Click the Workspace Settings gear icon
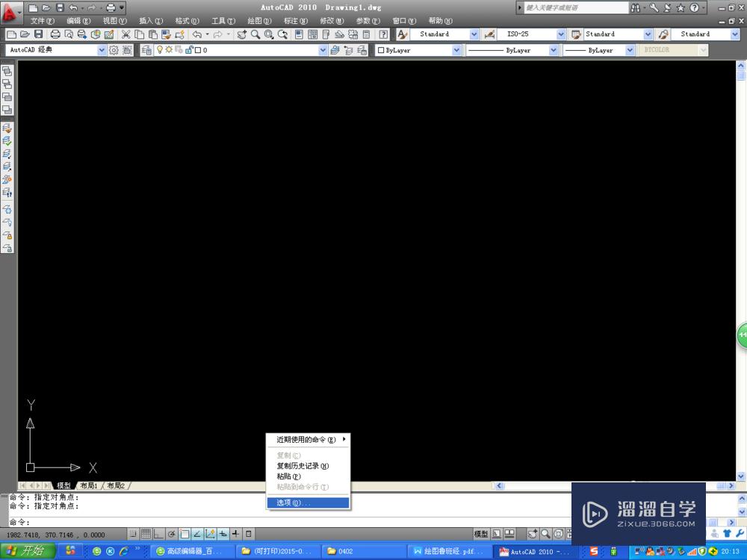The image size is (747, 560). pyautogui.click(x=114, y=50)
